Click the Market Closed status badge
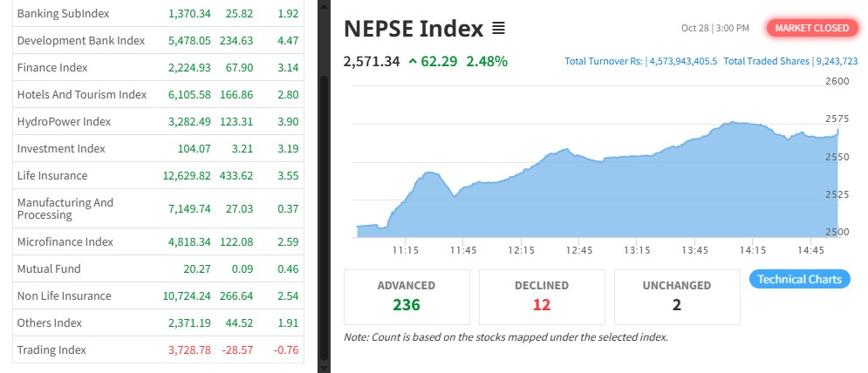Image resolution: width=868 pixels, height=373 pixels. [x=811, y=28]
